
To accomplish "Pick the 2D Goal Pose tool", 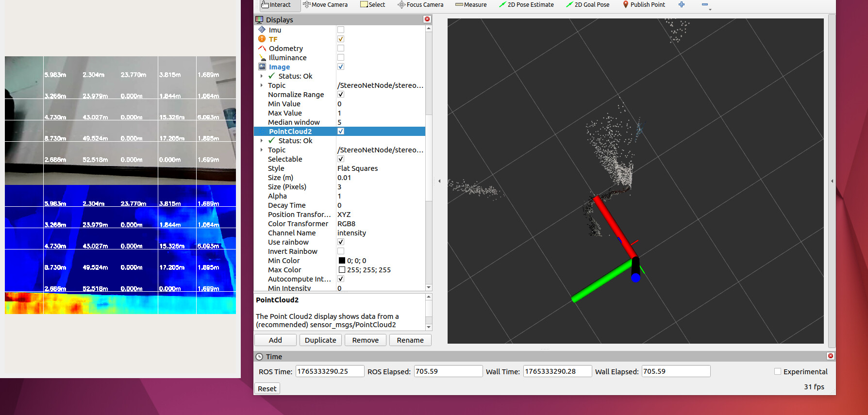I will tap(587, 5).
